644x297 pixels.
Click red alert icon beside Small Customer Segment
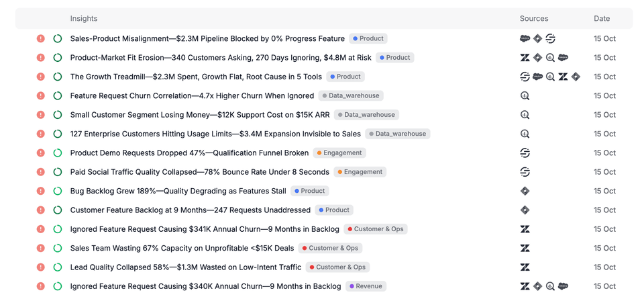coord(41,115)
